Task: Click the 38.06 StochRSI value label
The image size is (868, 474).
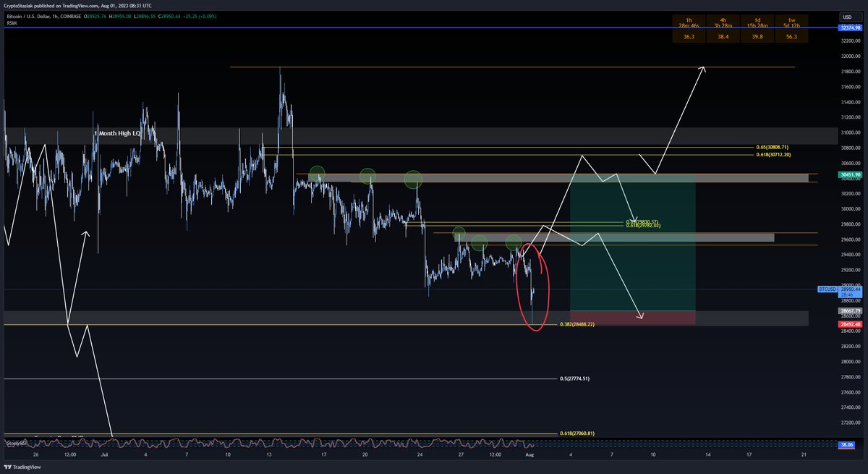Action: click(x=847, y=445)
